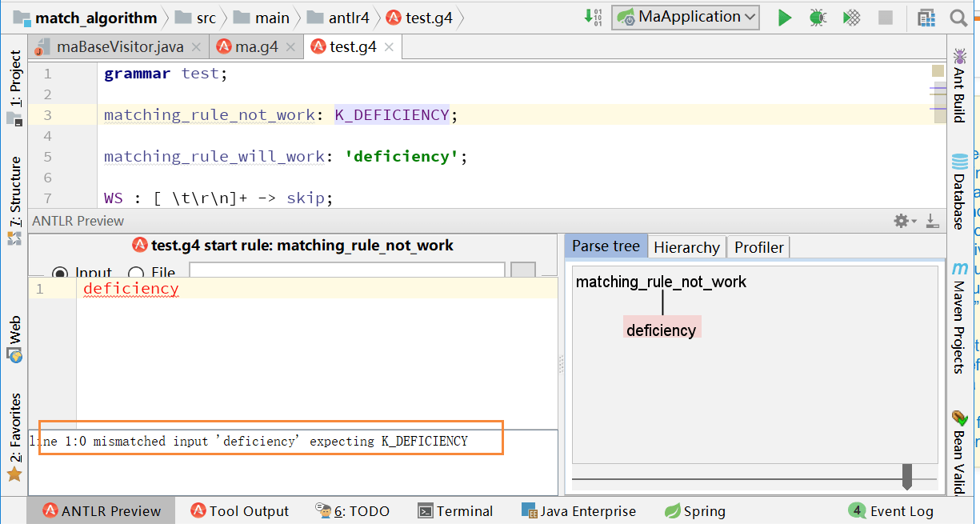Open the Terminal tool window
This screenshot has height=524, width=980.
coord(455,511)
